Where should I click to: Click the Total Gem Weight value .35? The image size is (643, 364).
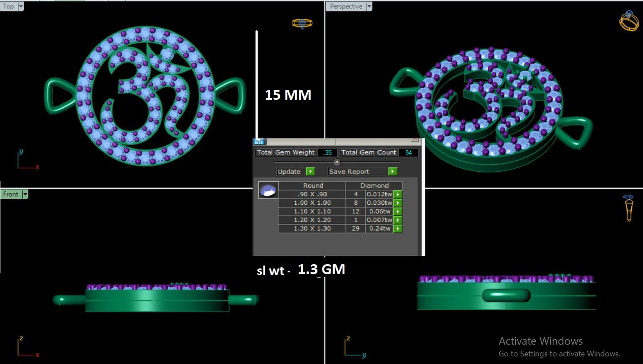pos(328,153)
